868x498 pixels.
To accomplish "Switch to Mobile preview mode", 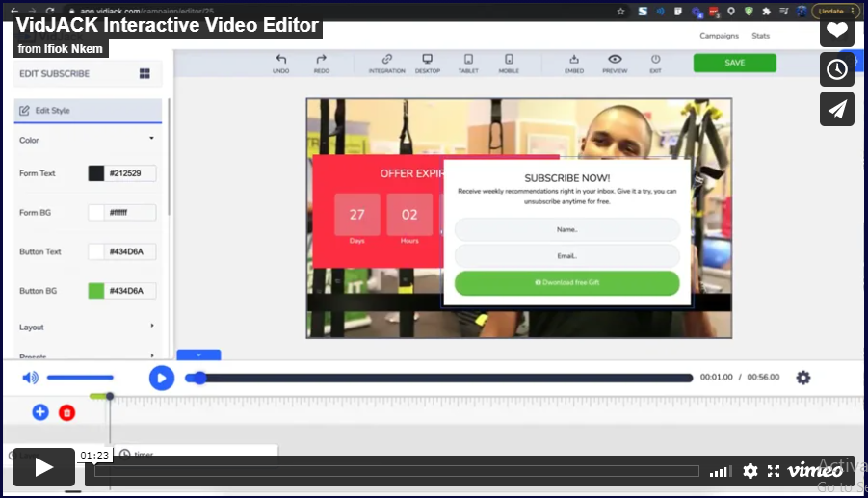I will tap(509, 59).
